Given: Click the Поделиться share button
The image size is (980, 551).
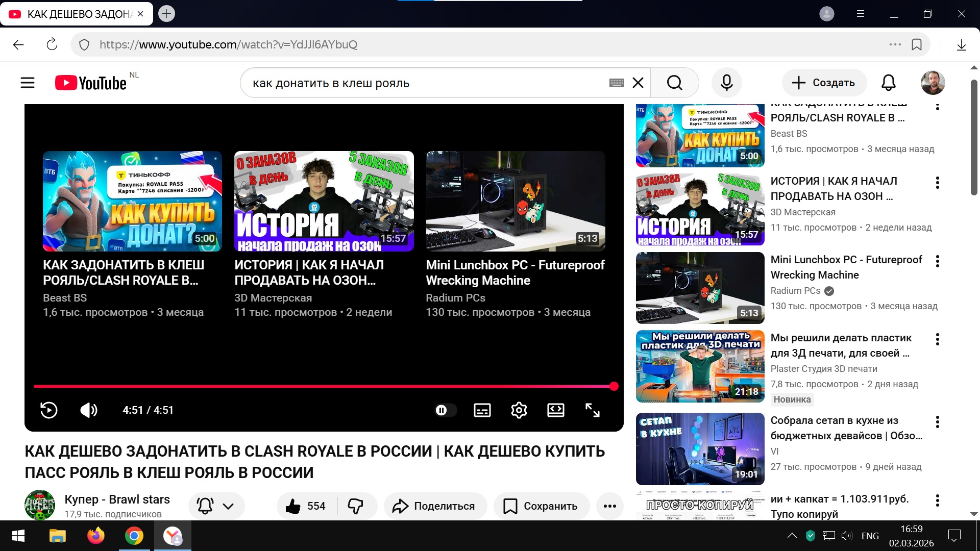Looking at the screenshot, I should pos(434,506).
